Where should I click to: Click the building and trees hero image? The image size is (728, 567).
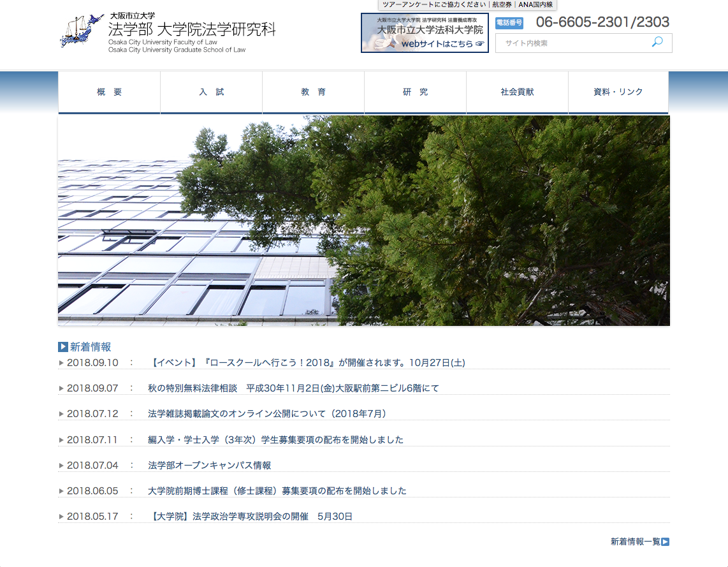(363, 221)
